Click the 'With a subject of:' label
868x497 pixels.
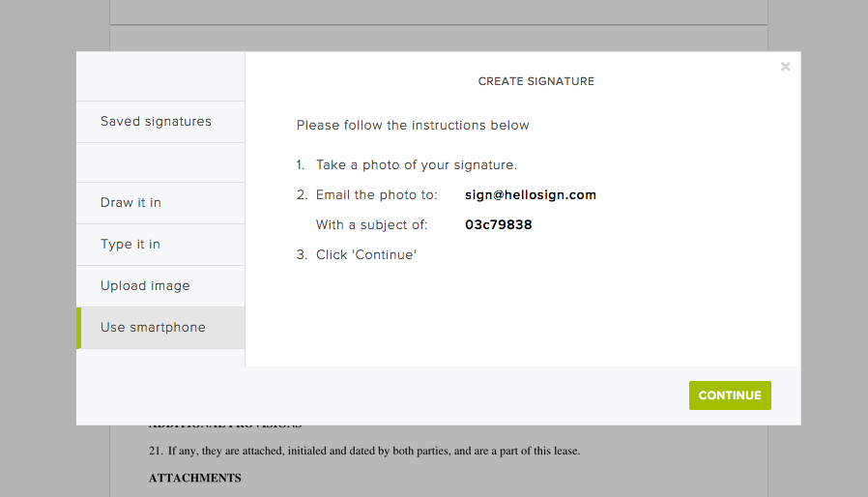pyautogui.click(x=371, y=225)
